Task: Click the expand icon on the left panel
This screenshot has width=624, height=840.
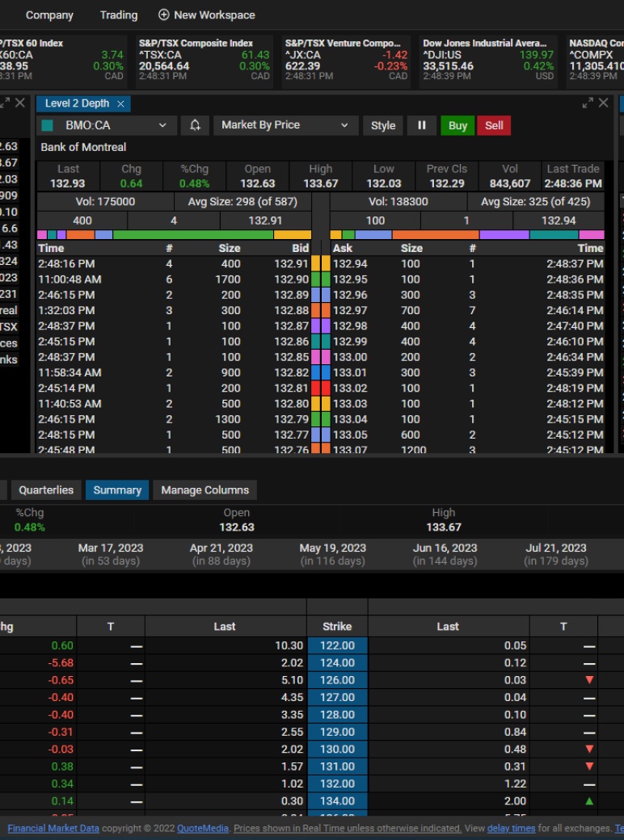Action: (4, 103)
